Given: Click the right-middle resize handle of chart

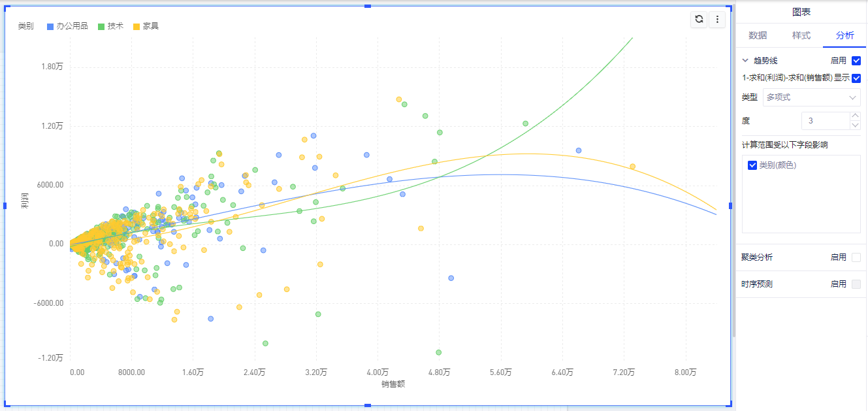Looking at the screenshot, I should (x=730, y=205).
